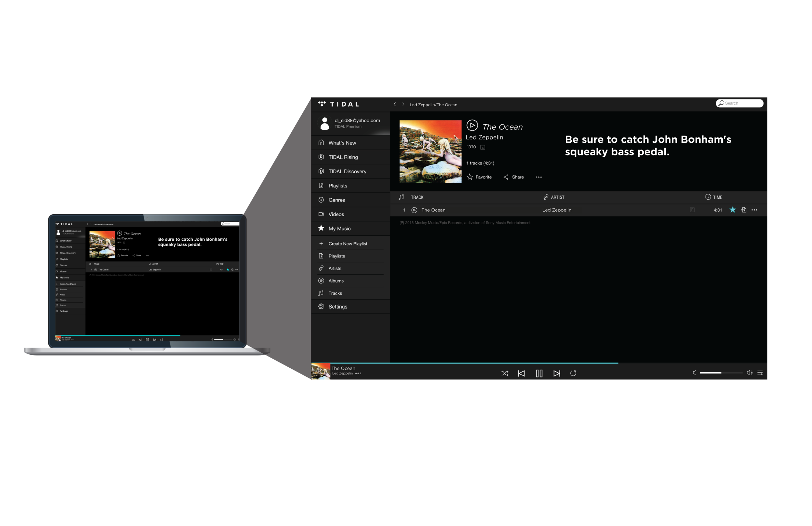Click play icon in track row 1, enlarged view
The image size is (812, 526).
(414, 210)
